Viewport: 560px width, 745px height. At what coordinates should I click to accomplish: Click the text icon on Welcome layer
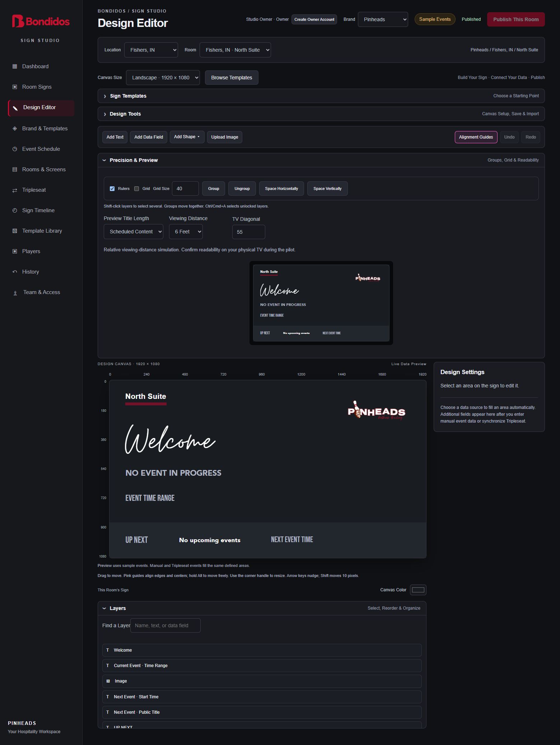107,650
